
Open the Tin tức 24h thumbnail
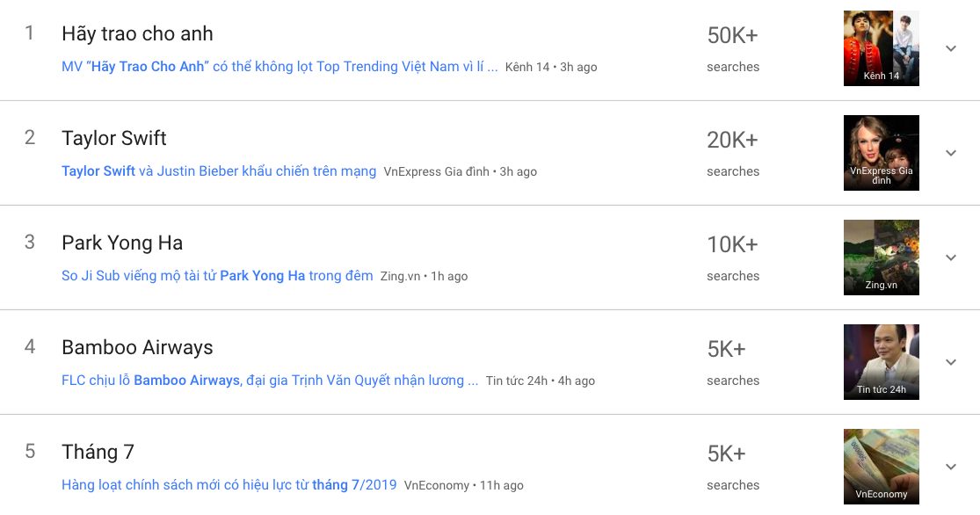coord(881,362)
